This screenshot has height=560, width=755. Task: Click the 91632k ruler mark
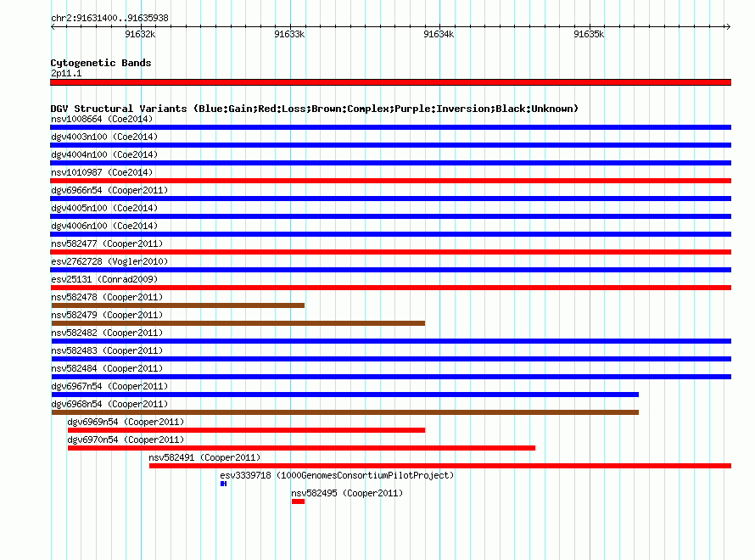(140, 34)
